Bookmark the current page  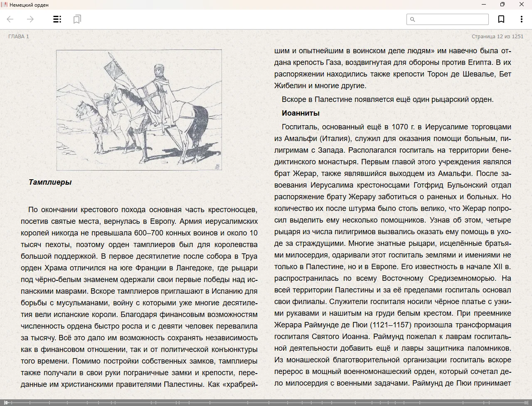[501, 19]
